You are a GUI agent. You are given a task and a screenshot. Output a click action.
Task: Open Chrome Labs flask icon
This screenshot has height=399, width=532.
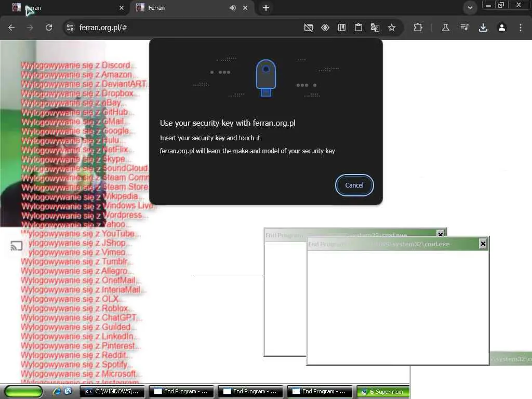click(445, 28)
